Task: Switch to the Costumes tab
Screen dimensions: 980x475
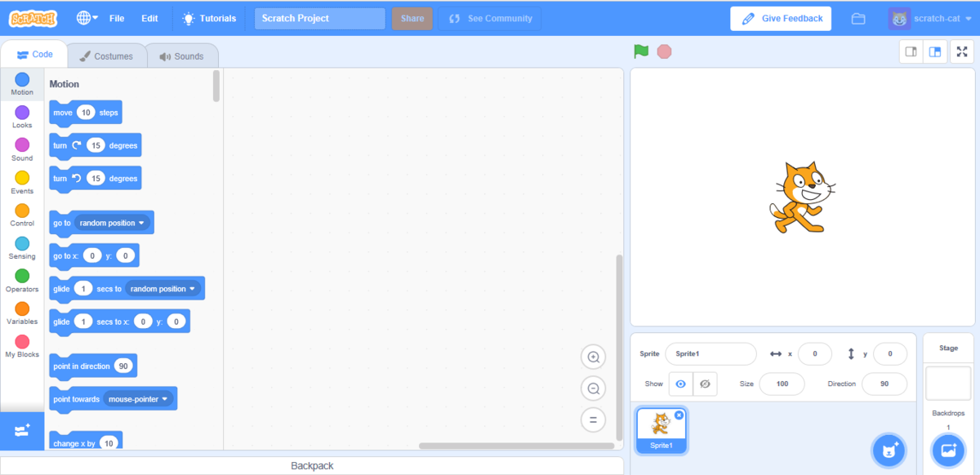Action: point(106,56)
